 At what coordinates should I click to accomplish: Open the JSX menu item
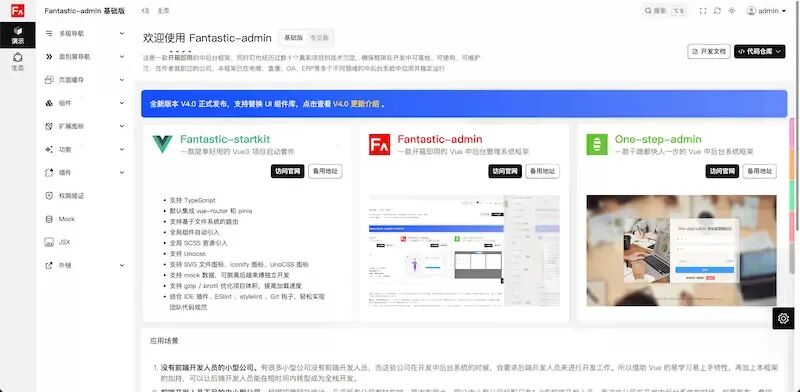[x=85, y=242]
